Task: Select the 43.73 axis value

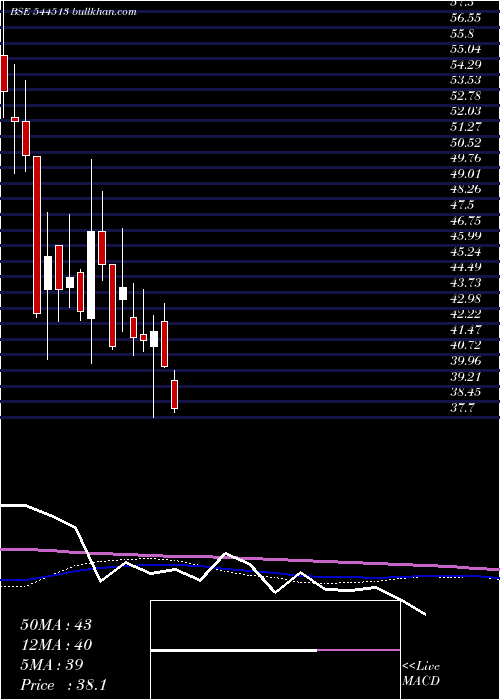Action: (x=466, y=283)
